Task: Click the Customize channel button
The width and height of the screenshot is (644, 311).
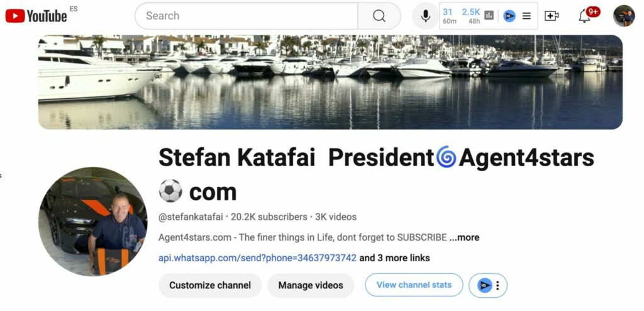Action: [x=210, y=285]
